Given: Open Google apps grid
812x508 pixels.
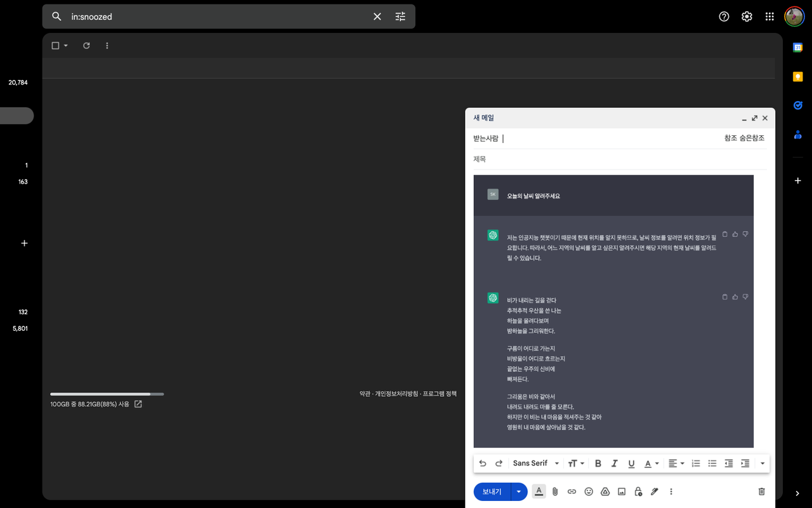Looking at the screenshot, I should tap(769, 17).
